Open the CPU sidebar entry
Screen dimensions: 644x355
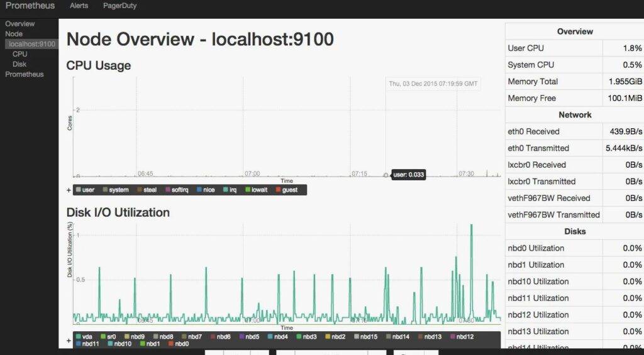coord(19,54)
